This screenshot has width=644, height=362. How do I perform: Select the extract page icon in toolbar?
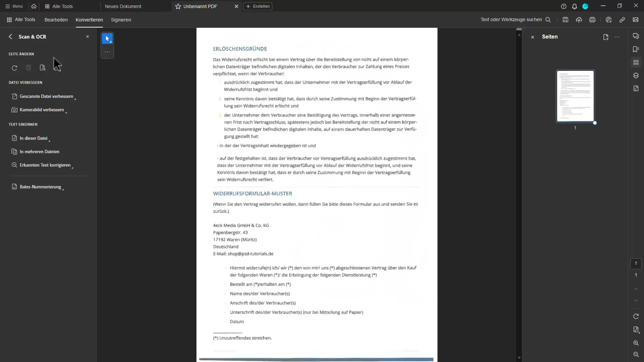click(42, 67)
